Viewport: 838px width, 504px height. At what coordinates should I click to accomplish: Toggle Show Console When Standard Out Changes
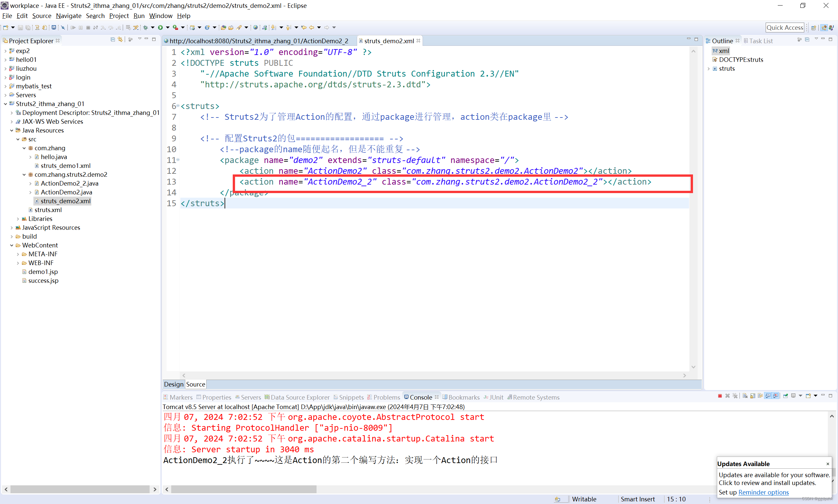(x=768, y=396)
